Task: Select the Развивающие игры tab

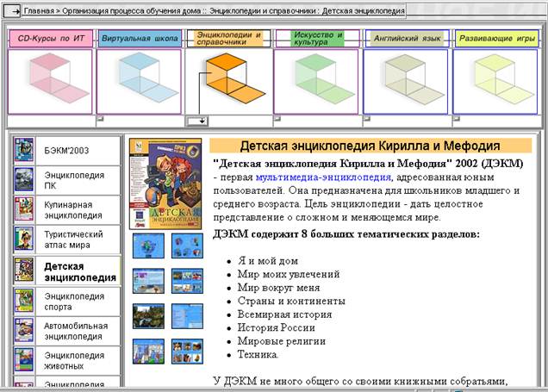Action: click(496, 39)
